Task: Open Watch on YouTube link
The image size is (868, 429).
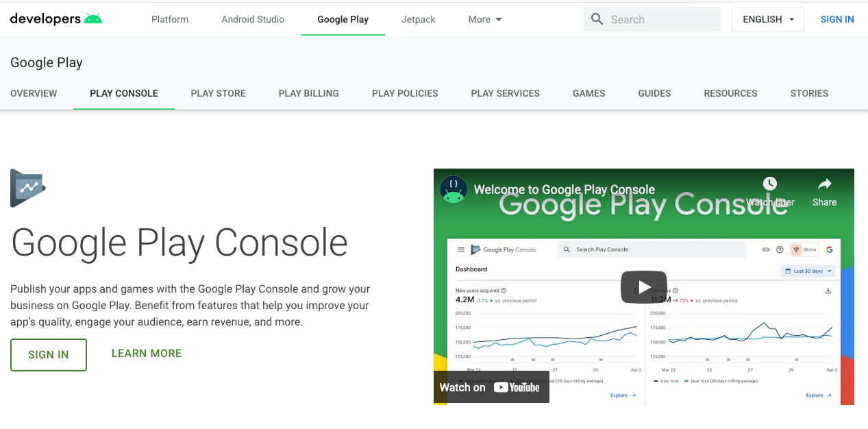Action: click(x=491, y=387)
